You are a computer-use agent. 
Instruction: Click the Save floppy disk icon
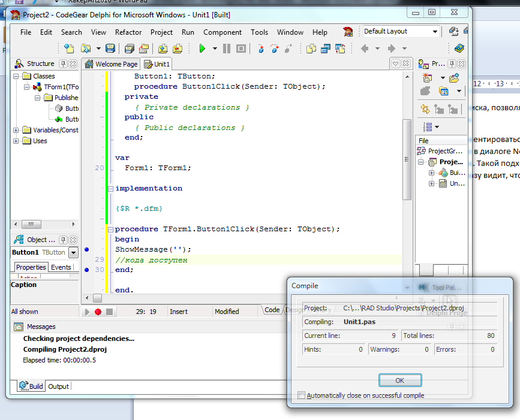pyautogui.click(x=110, y=49)
